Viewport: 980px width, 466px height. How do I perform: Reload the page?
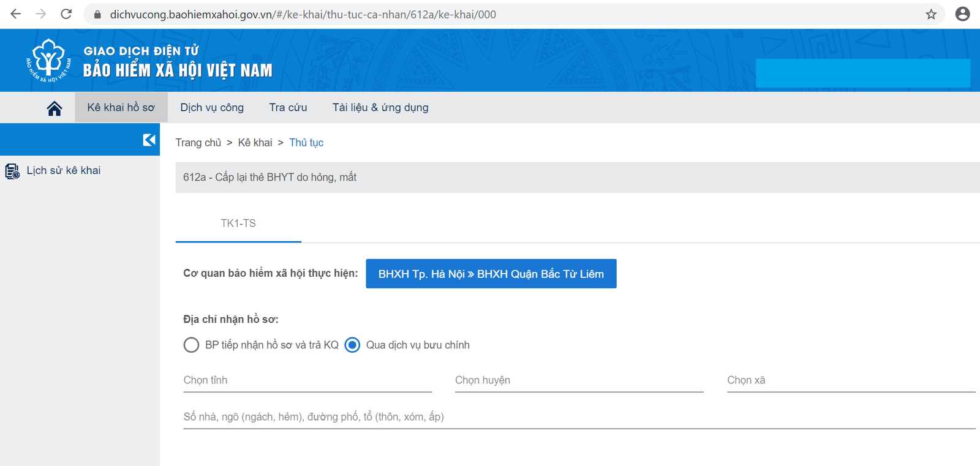click(66, 14)
